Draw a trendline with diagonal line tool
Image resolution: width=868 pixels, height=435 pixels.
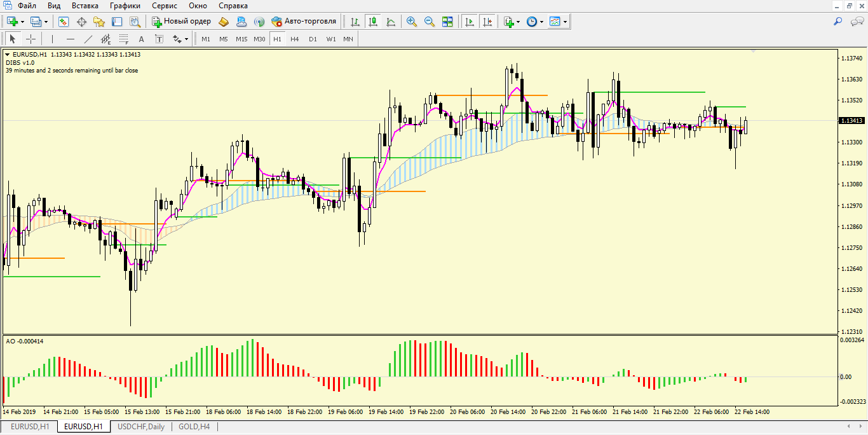88,39
